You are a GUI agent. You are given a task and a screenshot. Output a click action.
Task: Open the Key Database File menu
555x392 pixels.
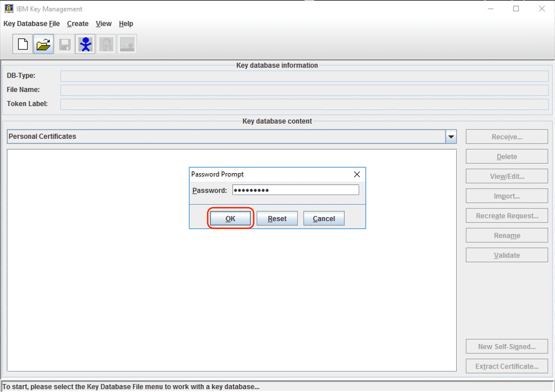click(32, 24)
